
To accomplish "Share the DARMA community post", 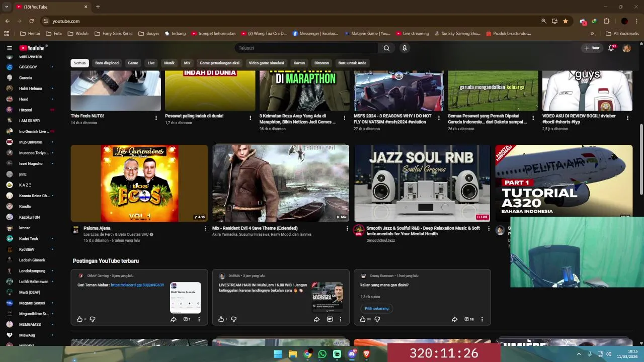I will (316, 319).
